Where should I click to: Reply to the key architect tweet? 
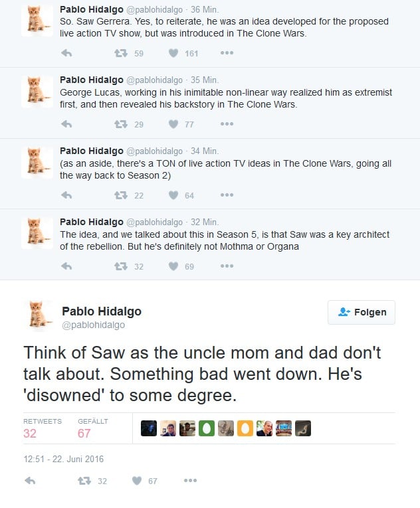tap(66, 266)
